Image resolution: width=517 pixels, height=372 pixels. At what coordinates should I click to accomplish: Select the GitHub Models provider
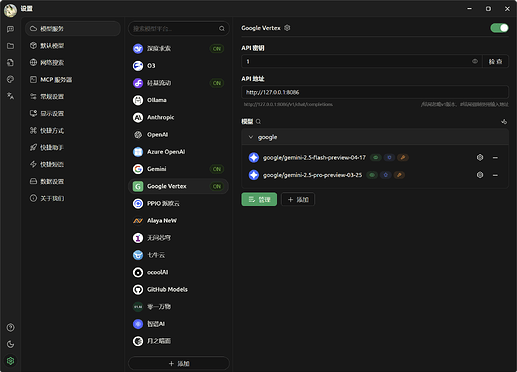pyautogui.click(x=178, y=289)
